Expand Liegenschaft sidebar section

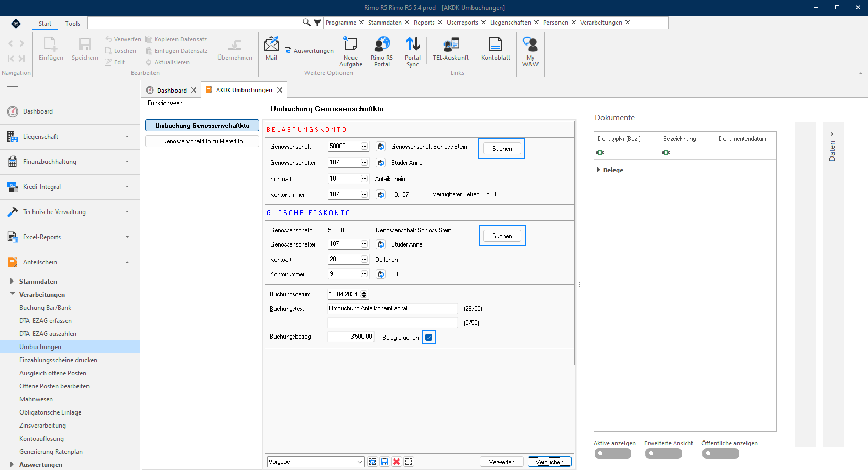[70, 137]
